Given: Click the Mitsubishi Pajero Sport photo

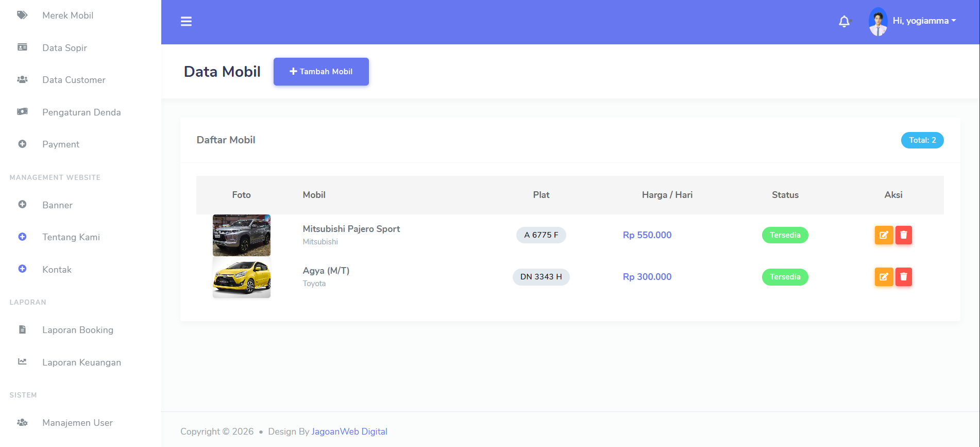Looking at the screenshot, I should tap(242, 235).
